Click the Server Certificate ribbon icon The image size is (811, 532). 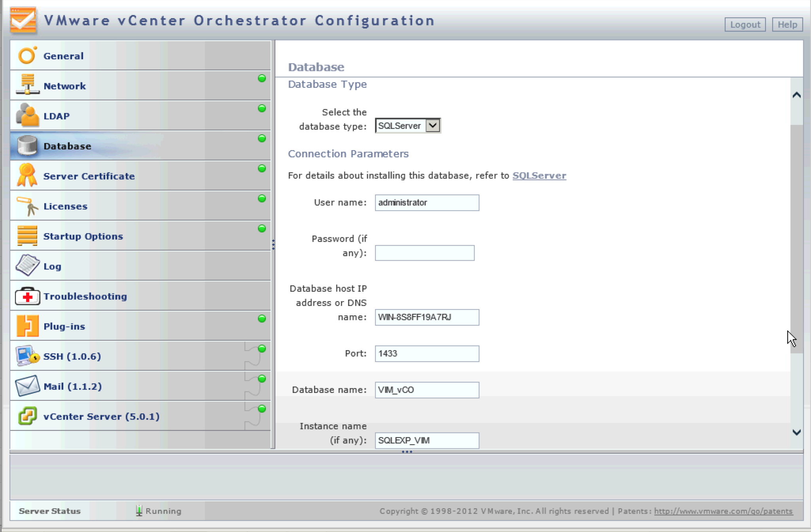pos(27,175)
